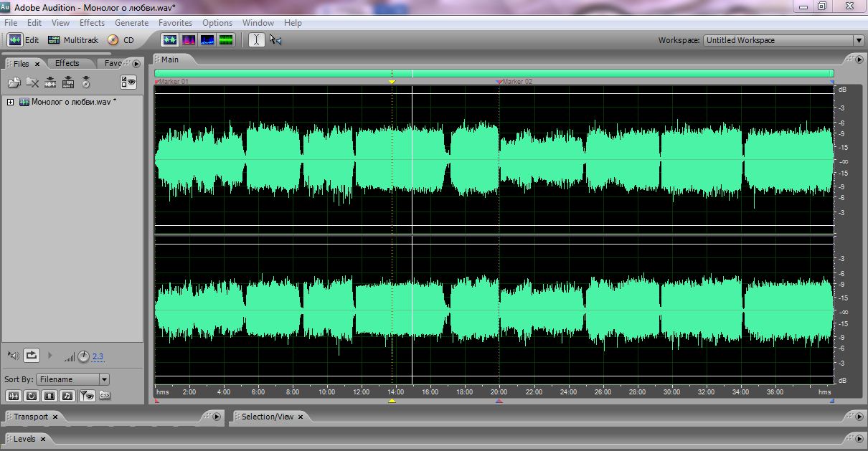The height and width of the screenshot is (451, 868).
Task: Toggle Show Video Files filter button
Action: (x=49, y=395)
